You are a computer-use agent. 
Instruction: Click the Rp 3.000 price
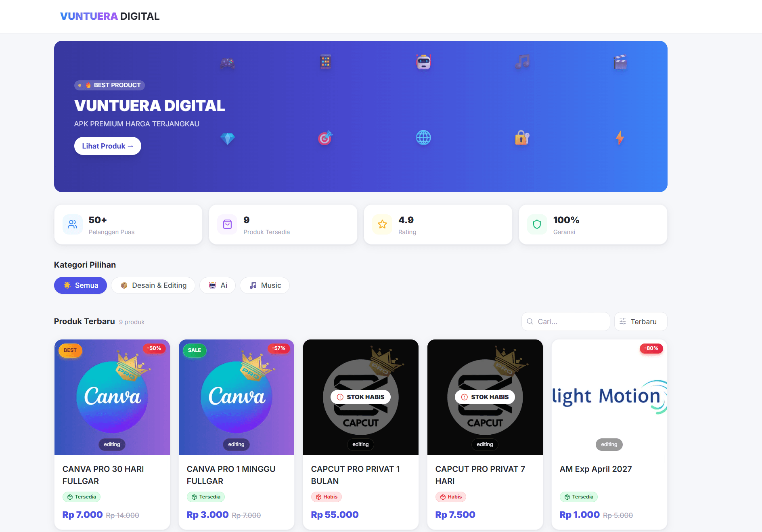[x=208, y=515]
